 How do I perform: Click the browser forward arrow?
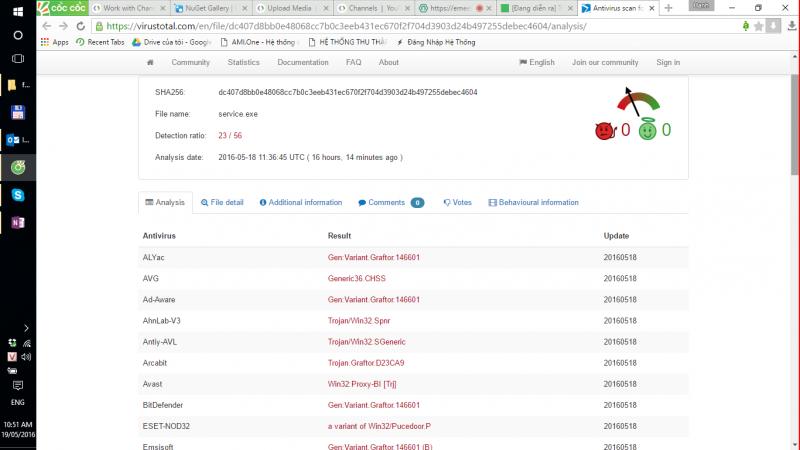63,26
